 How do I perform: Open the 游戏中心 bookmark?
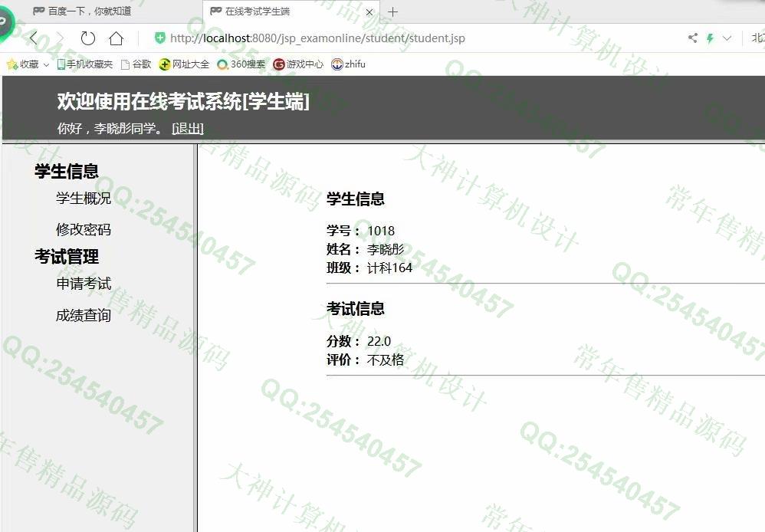[x=298, y=64]
